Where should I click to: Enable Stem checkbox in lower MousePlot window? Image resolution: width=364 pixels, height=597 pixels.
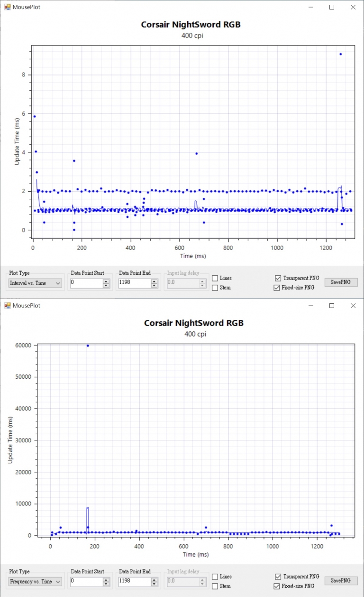click(x=215, y=586)
